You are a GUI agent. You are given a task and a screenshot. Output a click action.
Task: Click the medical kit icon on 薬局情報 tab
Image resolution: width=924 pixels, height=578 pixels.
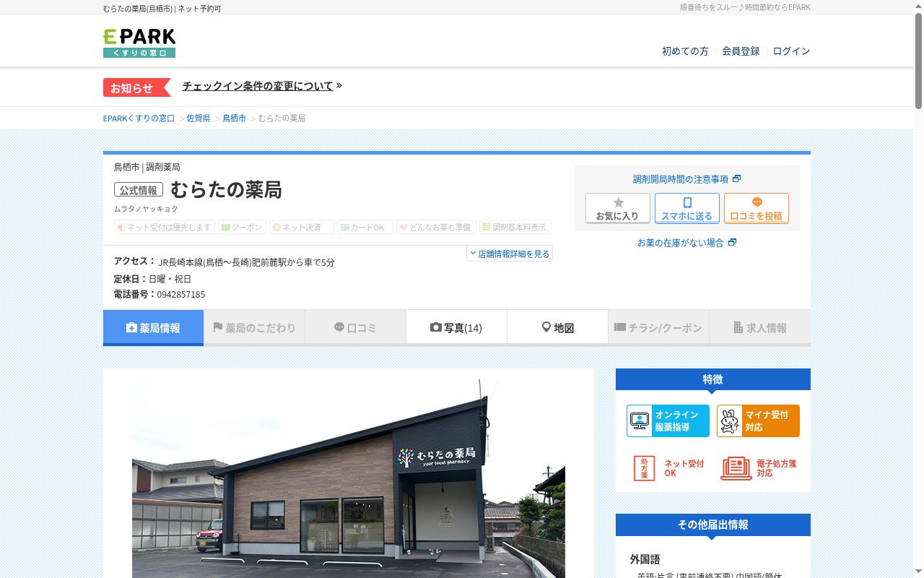click(131, 328)
